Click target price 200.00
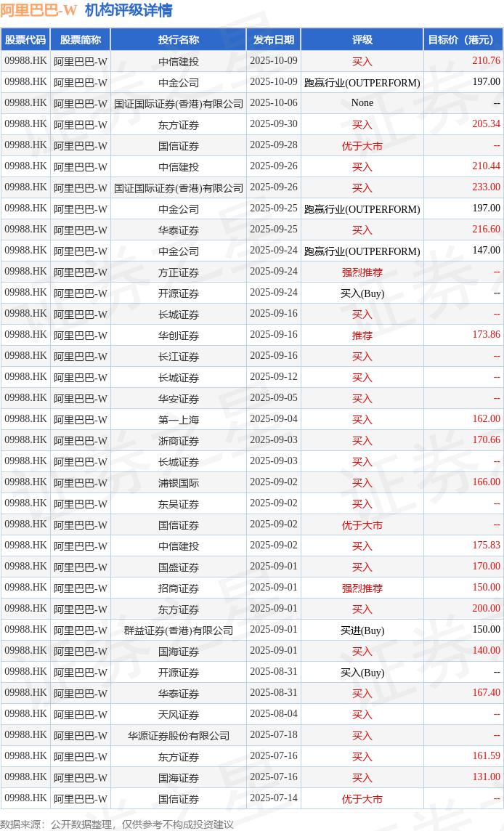 point(486,609)
